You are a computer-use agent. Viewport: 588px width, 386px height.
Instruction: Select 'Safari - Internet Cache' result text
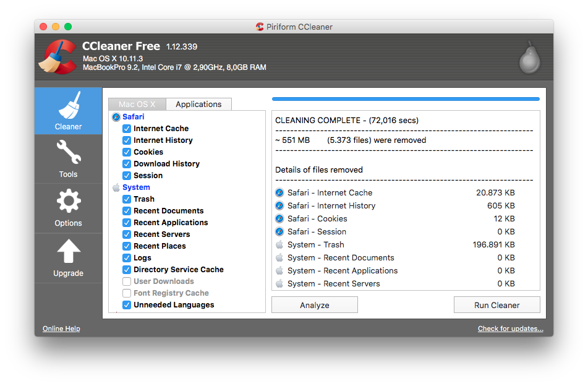(330, 193)
